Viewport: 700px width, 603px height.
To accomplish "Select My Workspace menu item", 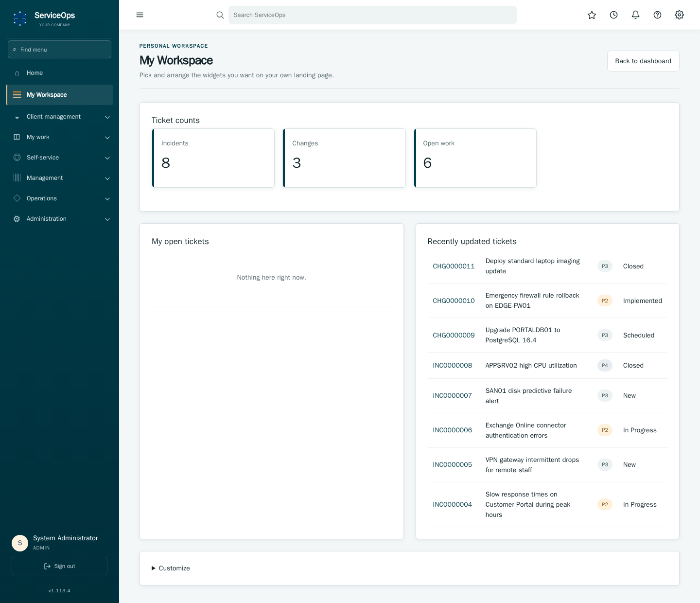I will point(59,95).
